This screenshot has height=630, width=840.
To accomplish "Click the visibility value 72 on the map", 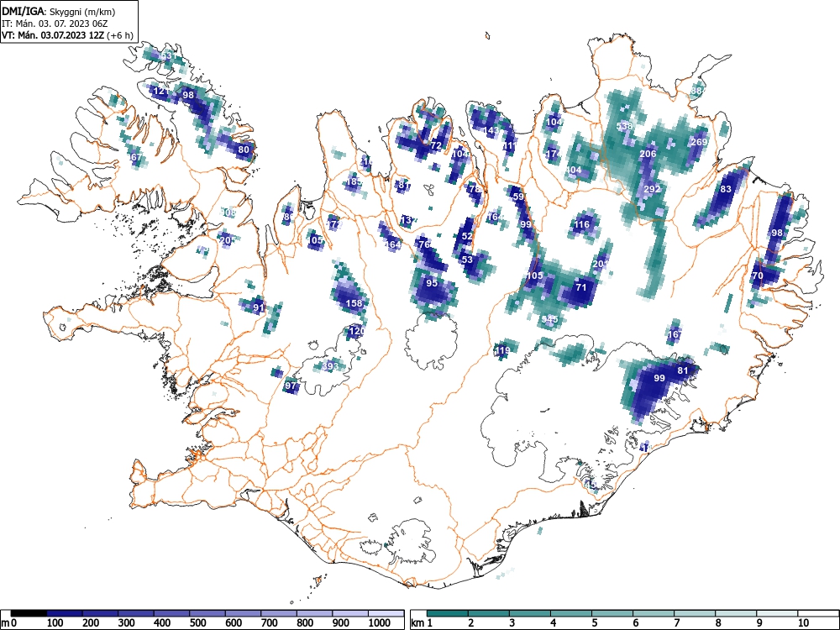I will [x=436, y=145].
